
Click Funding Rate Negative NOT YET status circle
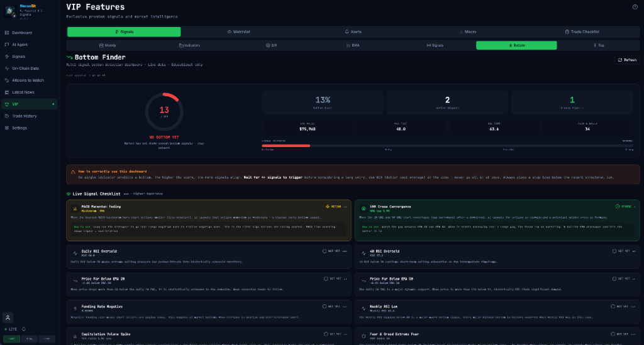(325, 307)
